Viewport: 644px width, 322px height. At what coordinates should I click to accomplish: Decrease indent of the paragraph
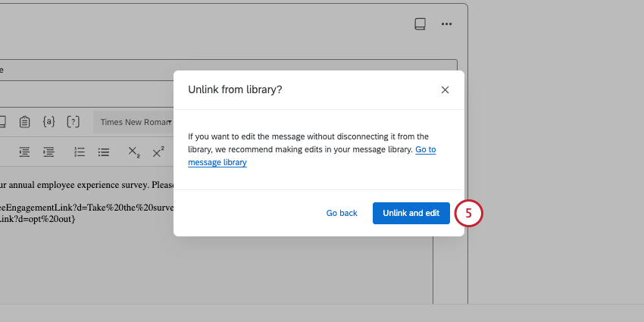pyautogui.click(x=24, y=152)
